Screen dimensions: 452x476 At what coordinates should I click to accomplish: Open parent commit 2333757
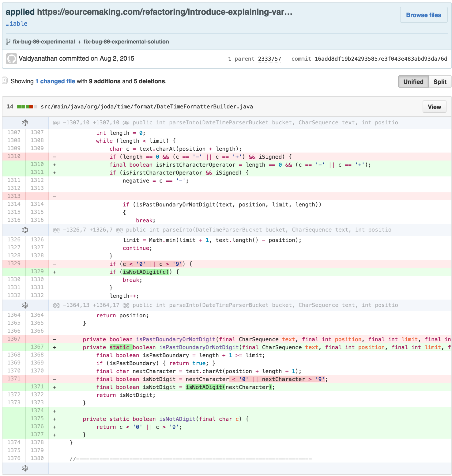269,59
